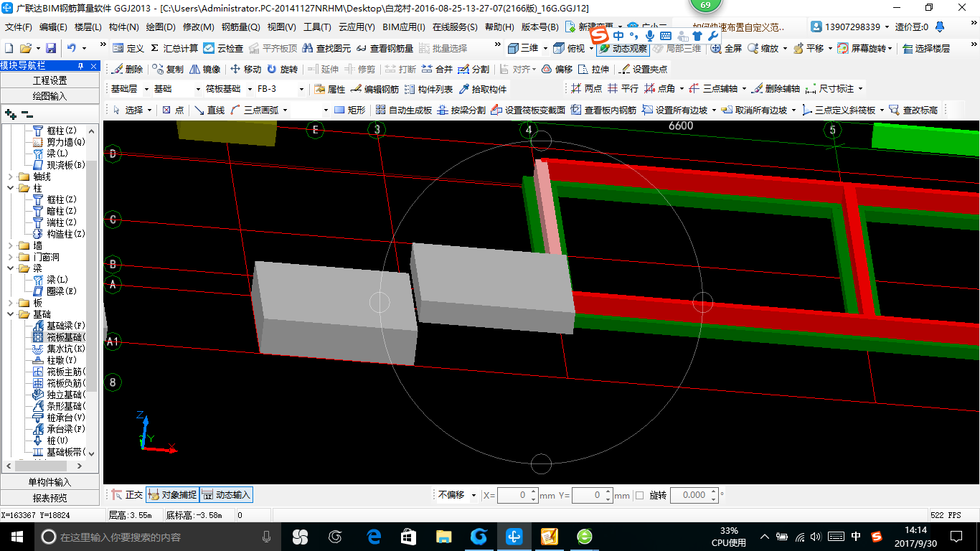Open 构件列表 component list

(x=428, y=89)
